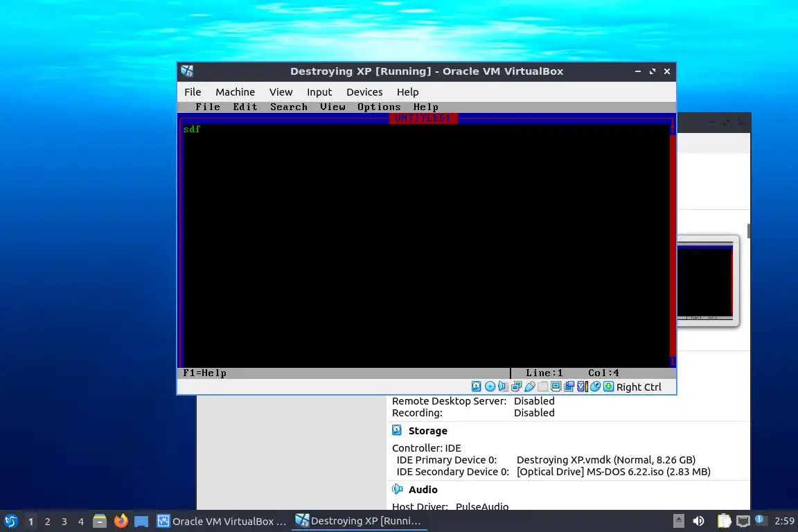Viewport: 798px width, 532px height.
Task: Click the green 'sdf' text in editor
Action: [x=192, y=130]
